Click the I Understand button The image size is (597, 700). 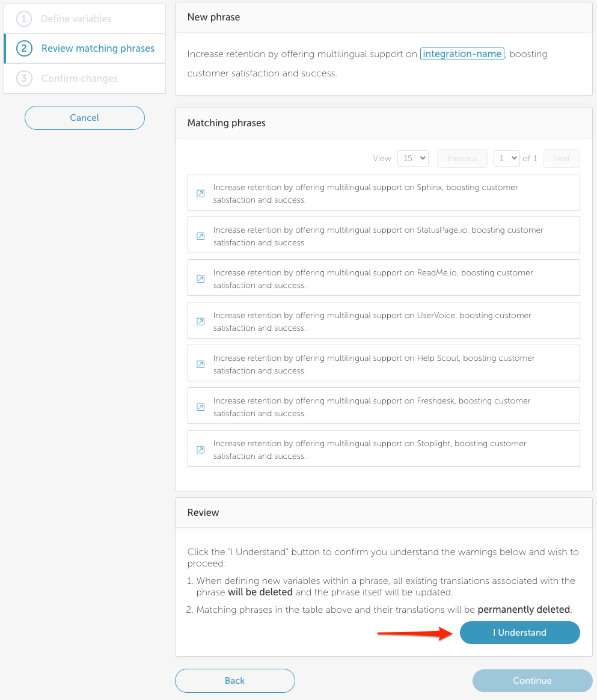[x=520, y=633]
